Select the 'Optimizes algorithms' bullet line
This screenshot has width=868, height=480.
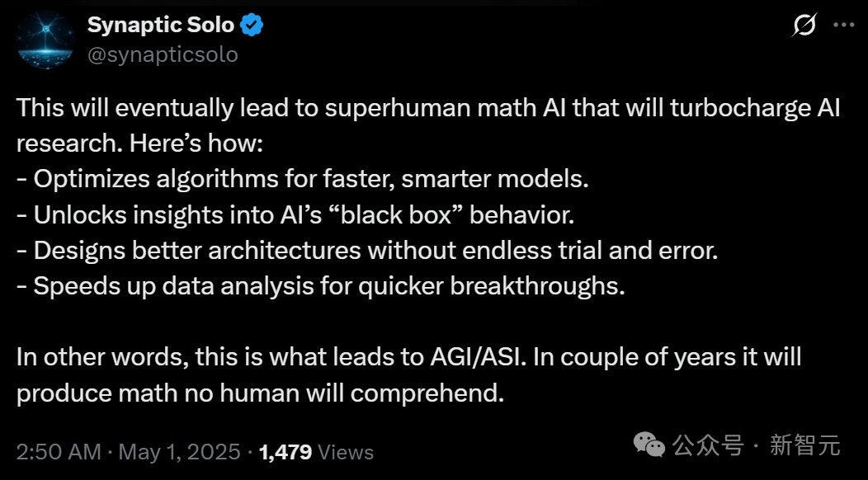[303, 179]
